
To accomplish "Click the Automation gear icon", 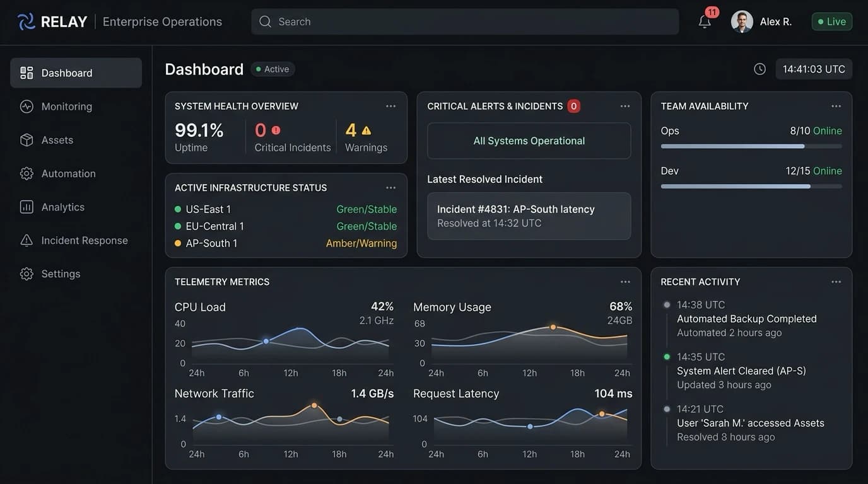I will coord(26,173).
